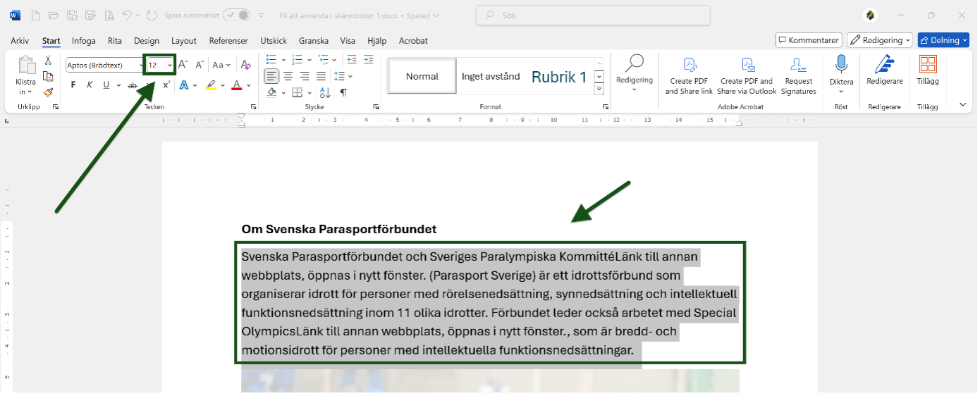Click the open folder icon
The image size is (980, 396).
(53, 15)
